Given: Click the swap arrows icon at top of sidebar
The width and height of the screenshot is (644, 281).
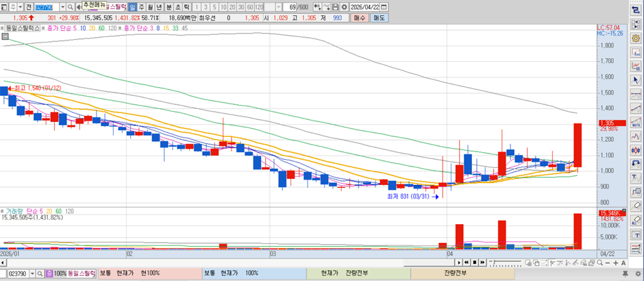Looking at the screenshot, I should [636, 11].
